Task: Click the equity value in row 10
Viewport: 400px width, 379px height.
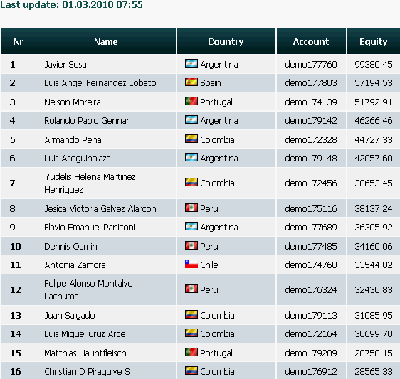Action: pyautogui.click(x=373, y=247)
